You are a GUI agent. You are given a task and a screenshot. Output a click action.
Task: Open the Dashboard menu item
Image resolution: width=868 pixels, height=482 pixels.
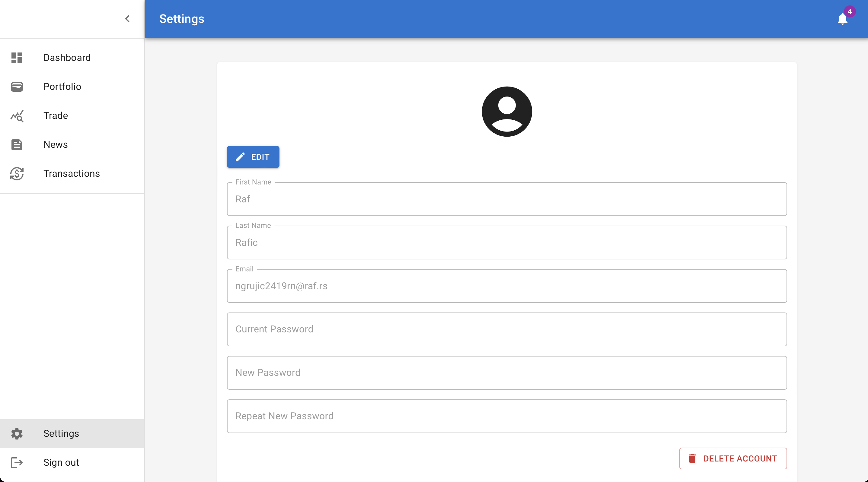coord(72,58)
